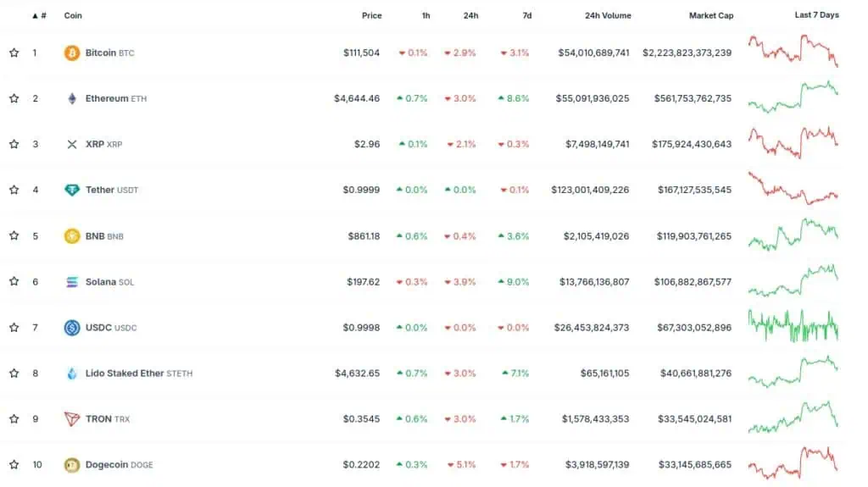Click the Dogecoin logo icon

(71, 465)
